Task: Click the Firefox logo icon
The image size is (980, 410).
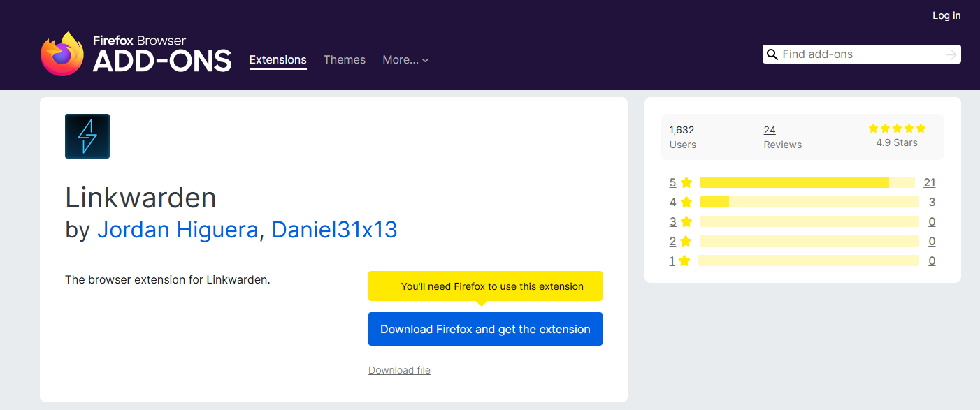Action: coord(62,54)
